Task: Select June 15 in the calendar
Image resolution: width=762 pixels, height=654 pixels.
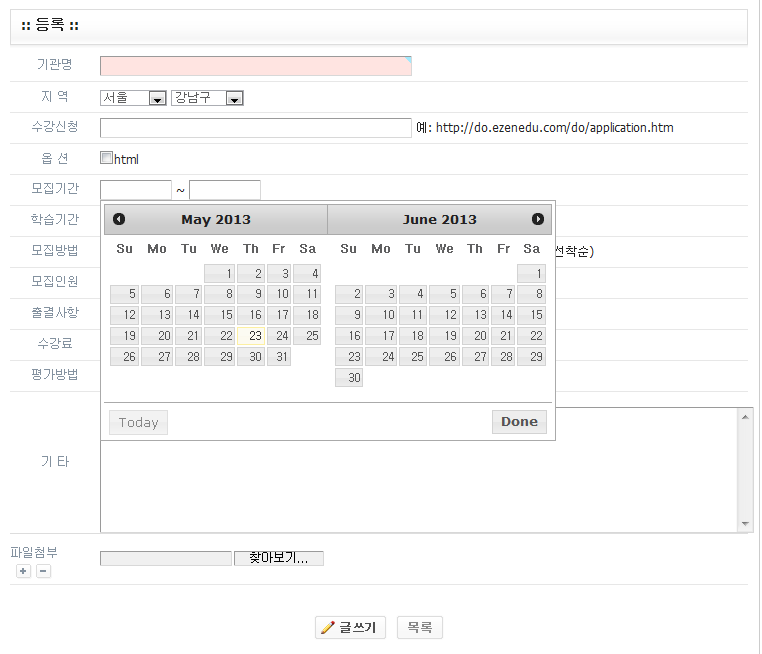Action: (x=532, y=315)
